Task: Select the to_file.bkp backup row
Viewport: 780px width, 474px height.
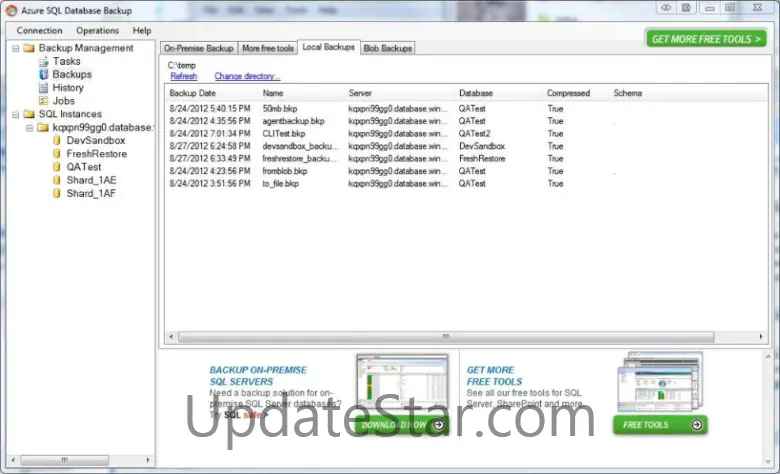Action: 467,184
